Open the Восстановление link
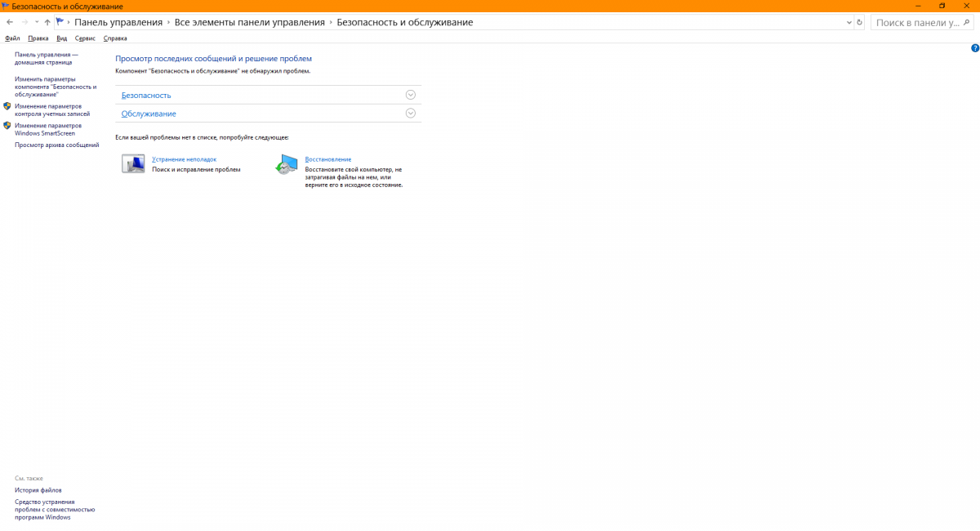The image size is (980, 531). 328,159
